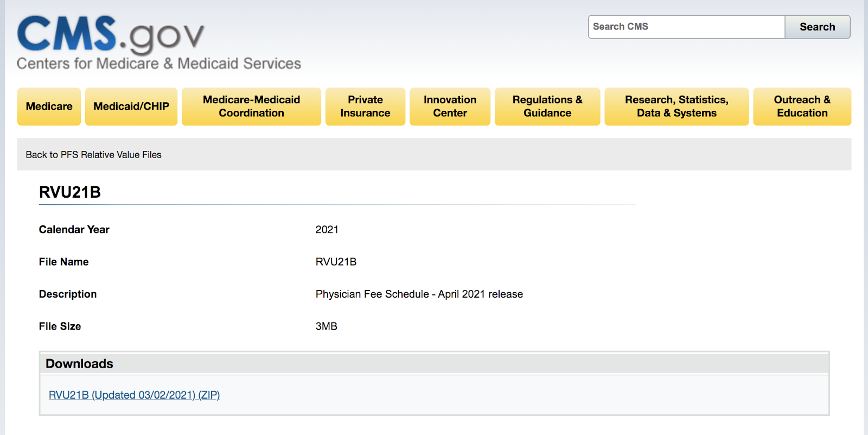The width and height of the screenshot is (868, 435).
Task: Click the Centers for Medicare & Medicaid Services tagline
Action: coord(159,64)
